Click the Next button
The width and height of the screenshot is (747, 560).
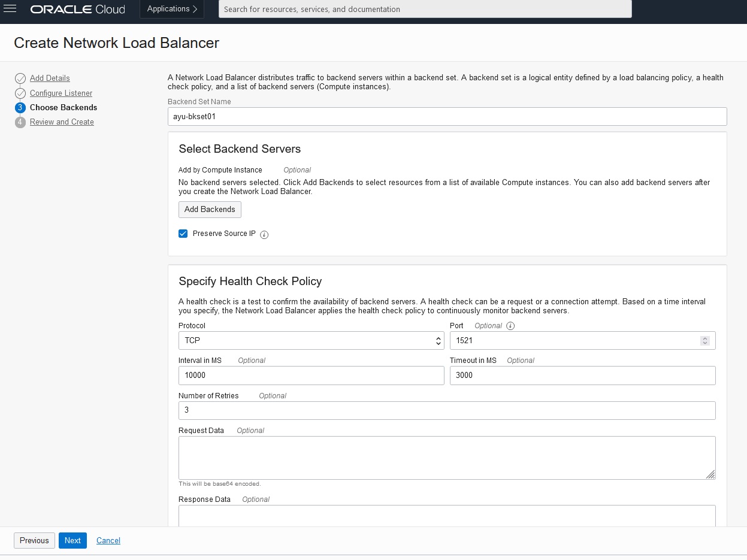tap(72, 540)
